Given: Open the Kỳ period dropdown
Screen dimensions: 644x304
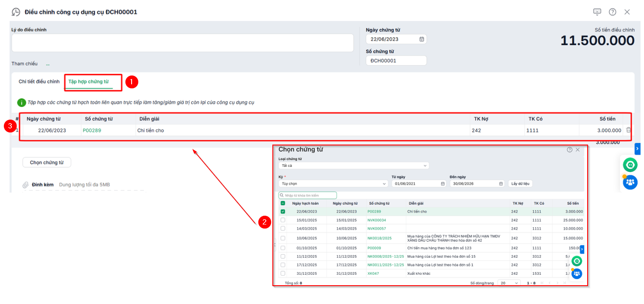Looking at the screenshot, I should (333, 184).
